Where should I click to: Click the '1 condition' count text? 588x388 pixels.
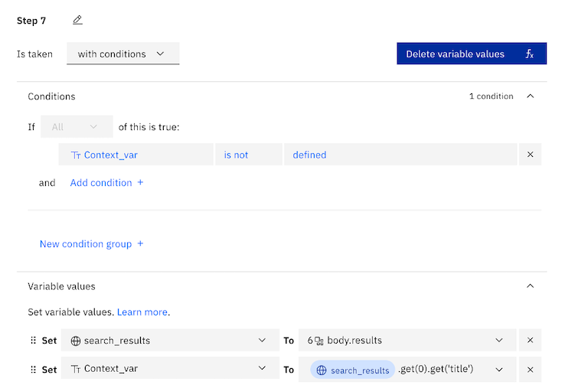click(491, 96)
